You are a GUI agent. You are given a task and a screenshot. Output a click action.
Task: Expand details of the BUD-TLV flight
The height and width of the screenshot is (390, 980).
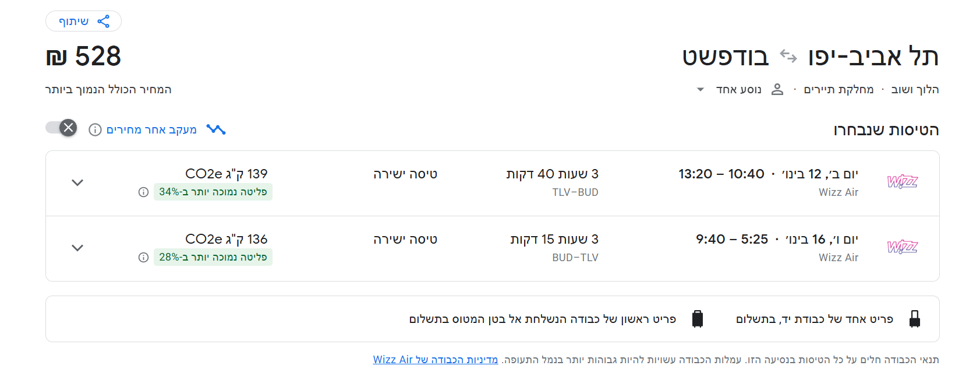click(x=77, y=248)
